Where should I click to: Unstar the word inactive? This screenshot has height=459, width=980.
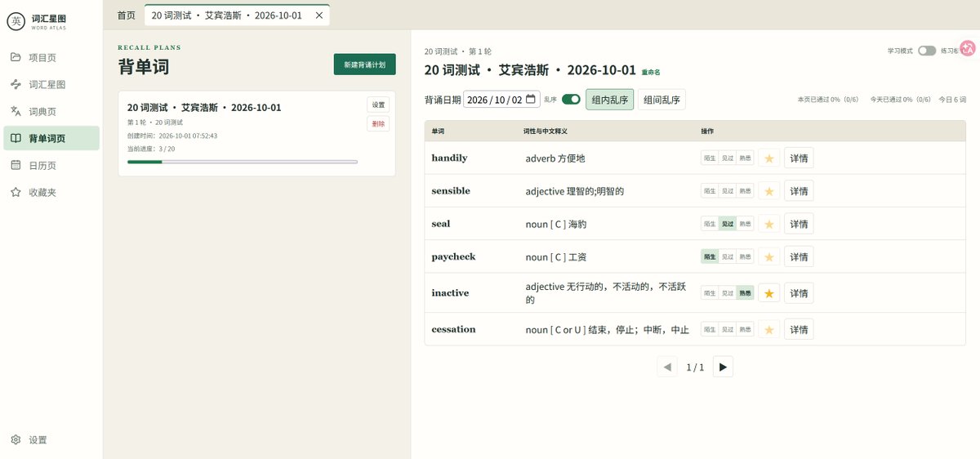point(768,293)
